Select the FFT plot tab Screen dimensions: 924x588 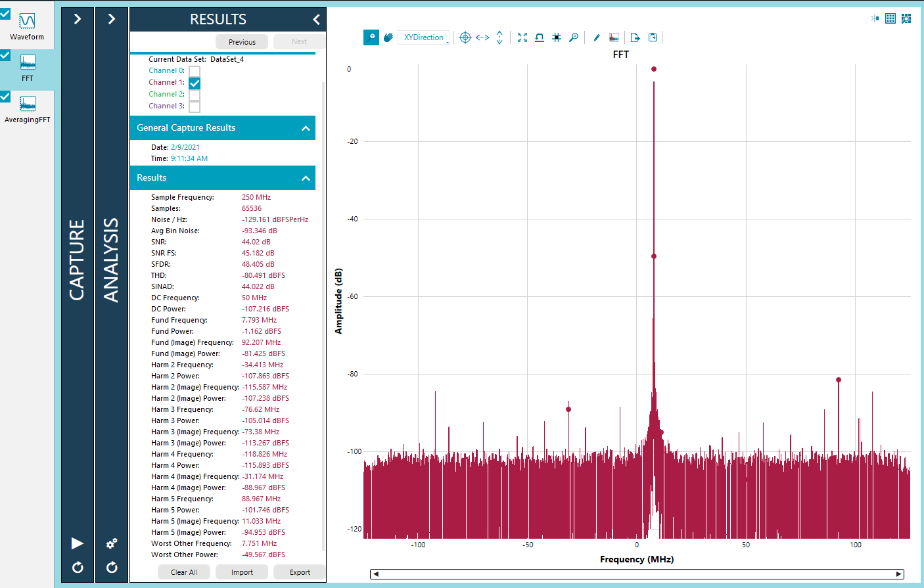click(27, 68)
